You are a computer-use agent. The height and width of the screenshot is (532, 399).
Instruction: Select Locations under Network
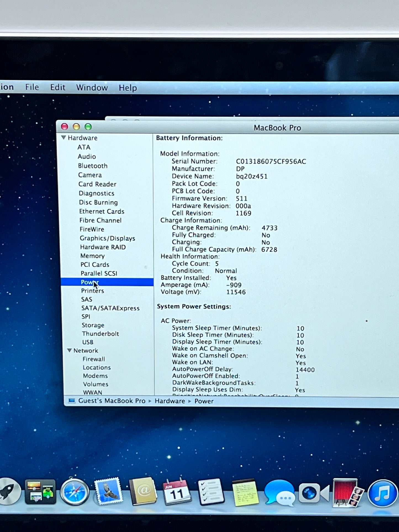(x=97, y=367)
